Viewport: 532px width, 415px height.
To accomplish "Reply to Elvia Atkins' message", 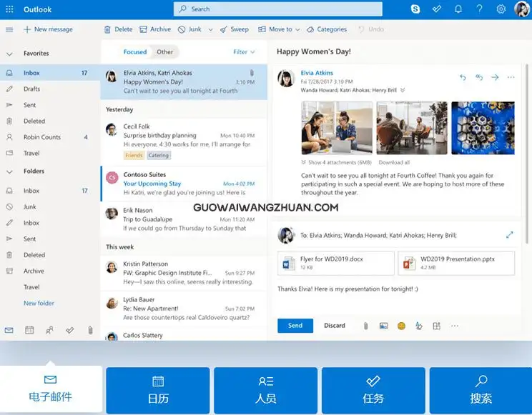I will point(463,77).
